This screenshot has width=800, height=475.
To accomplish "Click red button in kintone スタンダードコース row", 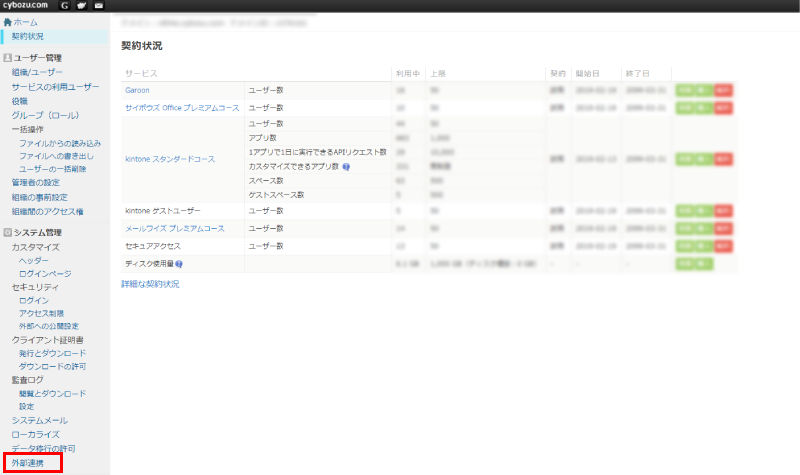I will [723, 159].
